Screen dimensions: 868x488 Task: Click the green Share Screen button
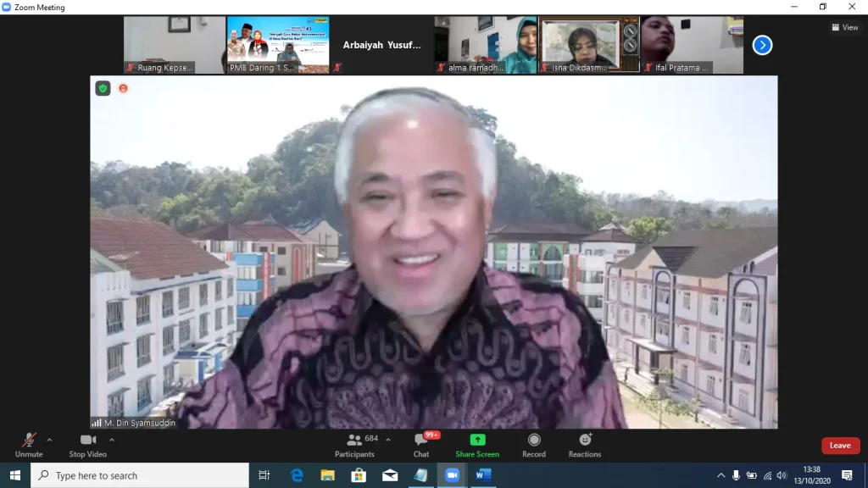(x=477, y=444)
